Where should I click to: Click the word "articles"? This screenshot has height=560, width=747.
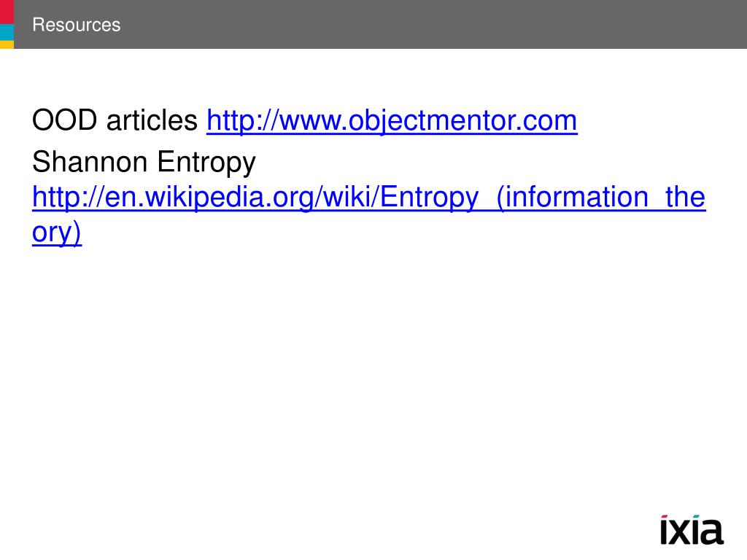(x=152, y=120)
